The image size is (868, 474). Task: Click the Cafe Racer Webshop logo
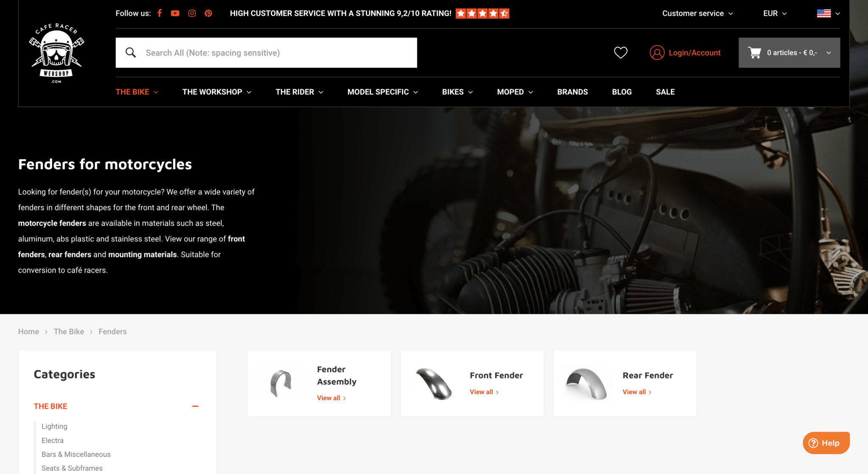click(x=56, y=53)
